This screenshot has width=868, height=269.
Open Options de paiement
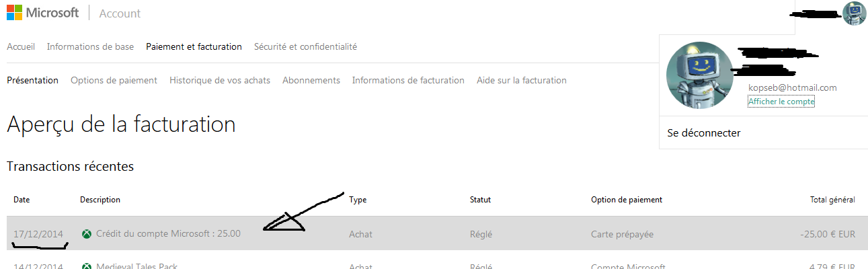pos(114,80)
